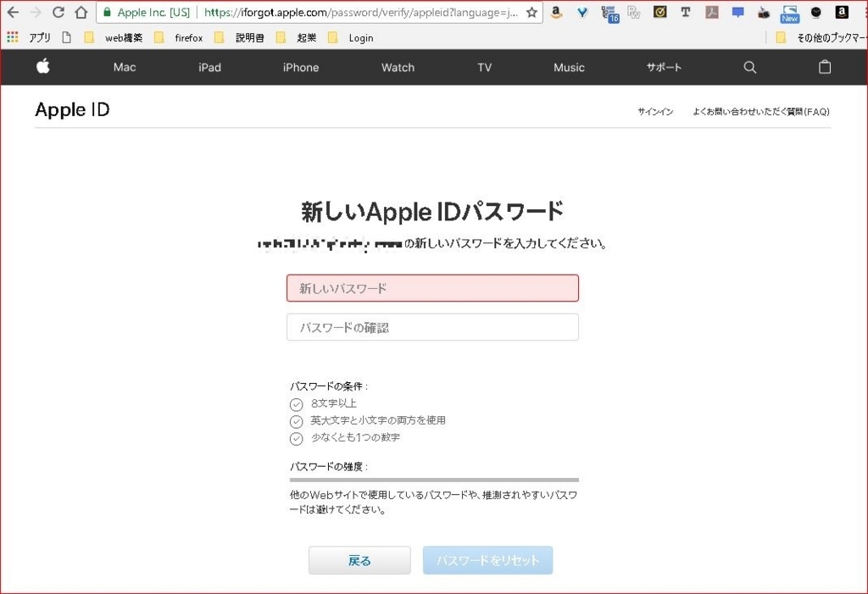868x594 pixels.
Task: Click the blue V extension icon
Action: 581,12
